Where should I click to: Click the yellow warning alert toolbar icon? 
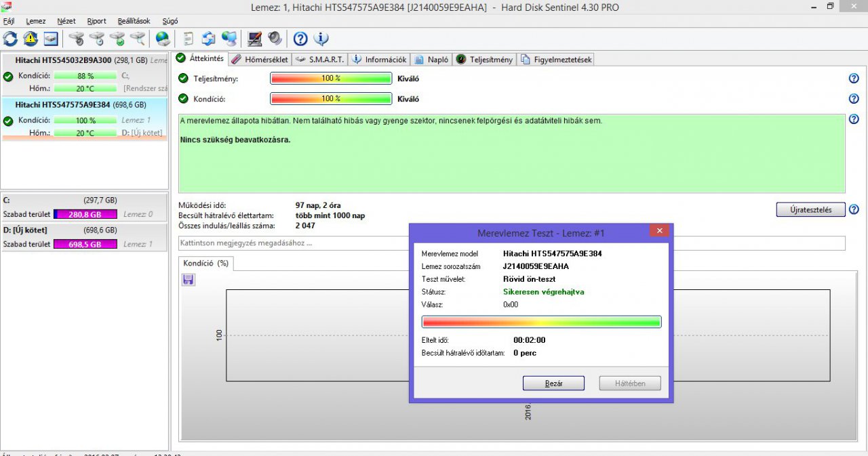31,38
